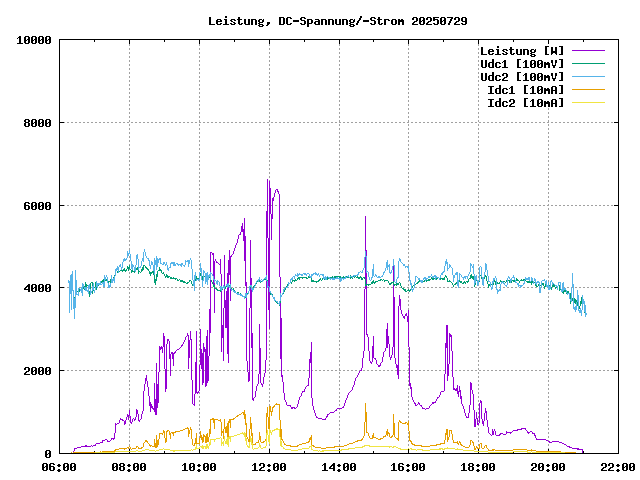Select the 06:00 x-axis tick label
This screenshot has width=640, height=480.
[59, 467]
